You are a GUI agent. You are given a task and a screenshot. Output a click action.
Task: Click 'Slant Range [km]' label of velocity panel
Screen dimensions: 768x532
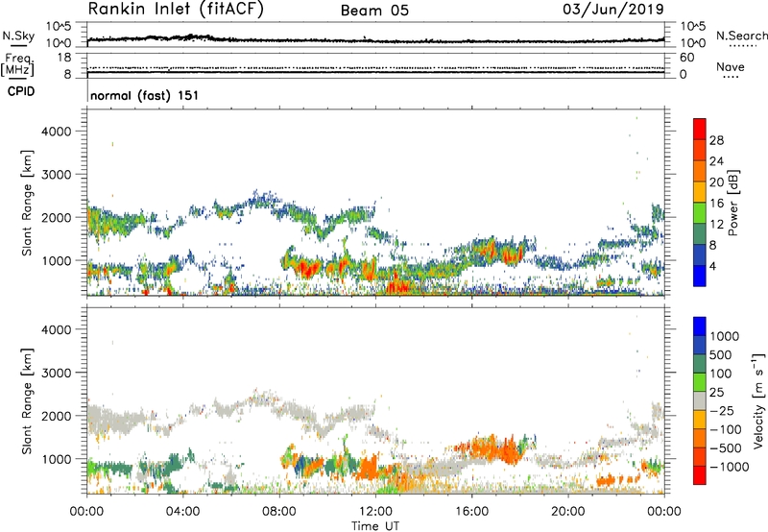coord(27,400)
